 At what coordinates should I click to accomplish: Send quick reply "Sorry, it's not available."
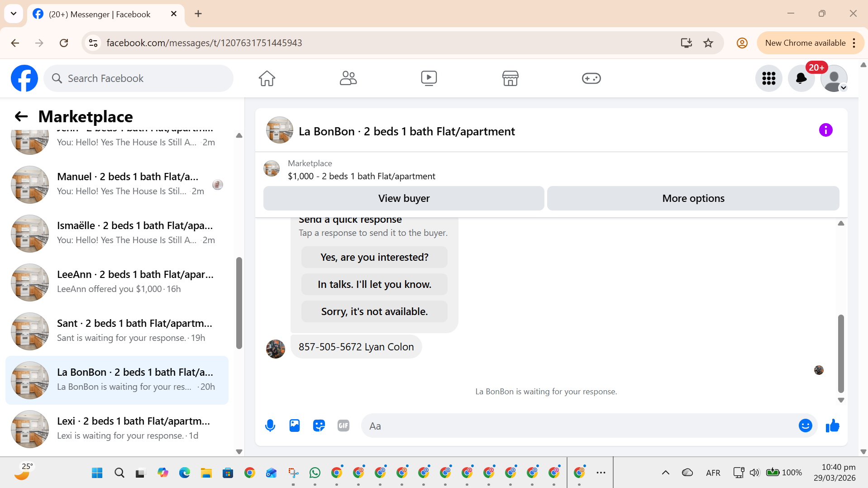point(374,311)
